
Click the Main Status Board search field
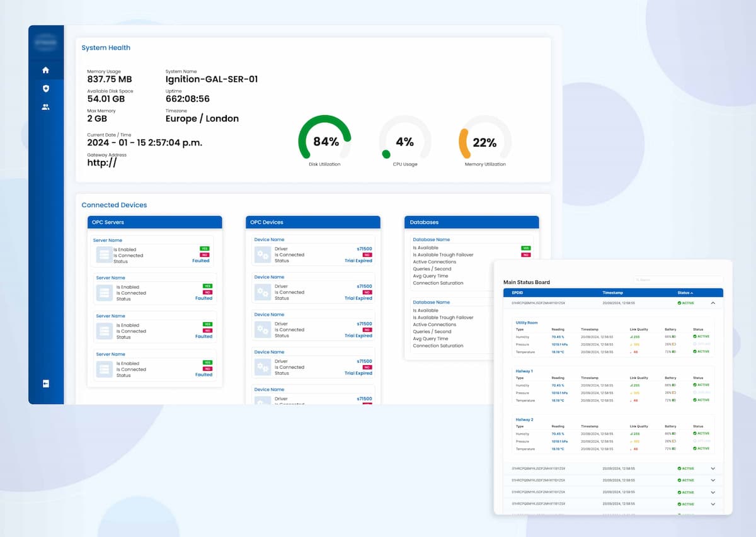point(678,280)
